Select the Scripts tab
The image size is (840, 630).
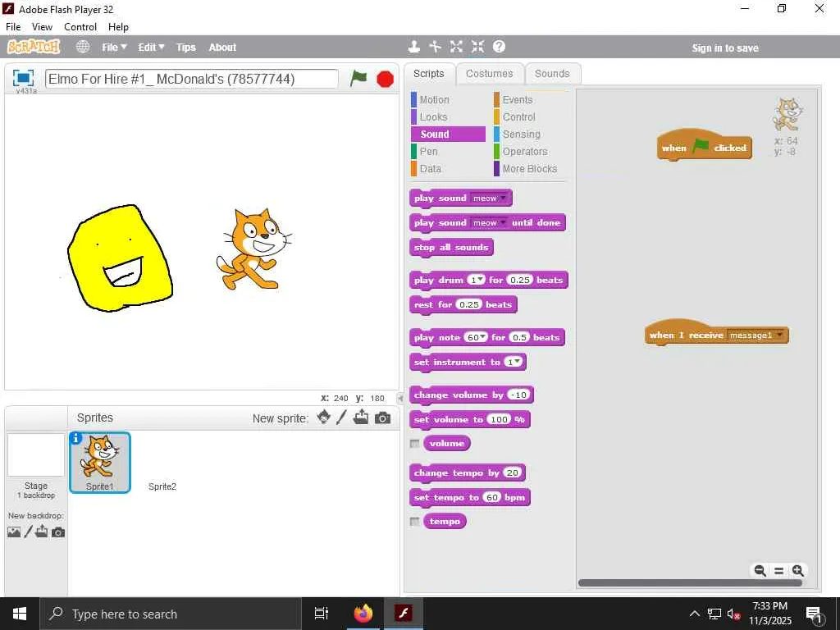(x=428, y=74)
